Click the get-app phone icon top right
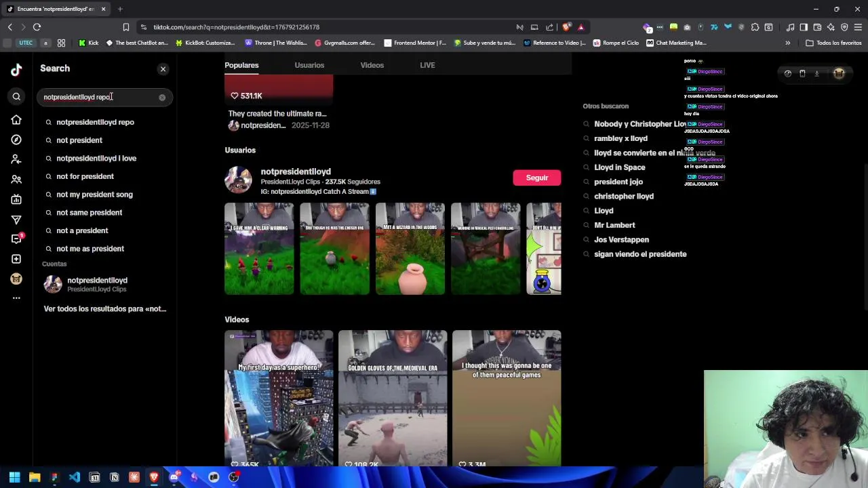This screenshot has width=868, height=488. click(x=802, y=73)
